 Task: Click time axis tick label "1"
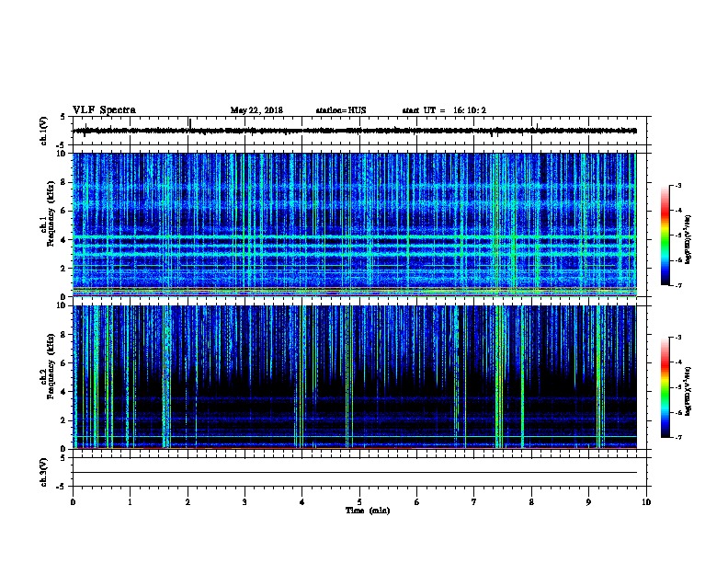(x=130, y=502)
